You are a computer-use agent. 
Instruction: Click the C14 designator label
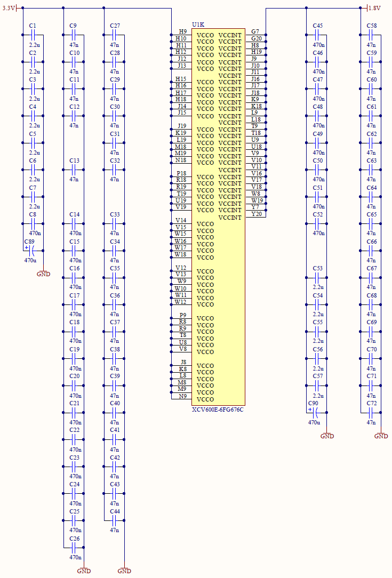click(75, 214)
